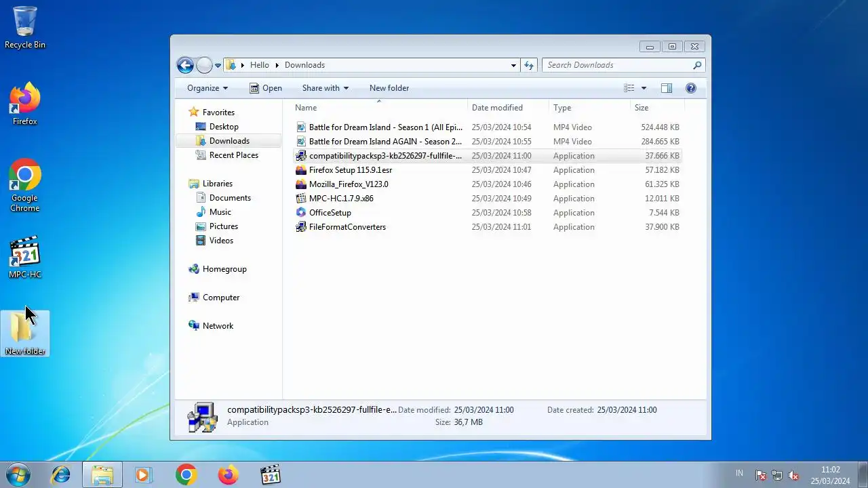The height and width of the screenshot is (488, 868).
Task: Click the Forward navigation arrow
Action: point(204,65)
